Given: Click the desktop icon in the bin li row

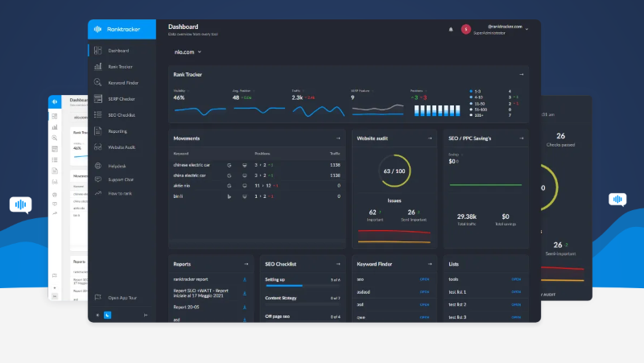Looking at the screenshot, I should tap(245, 196).
